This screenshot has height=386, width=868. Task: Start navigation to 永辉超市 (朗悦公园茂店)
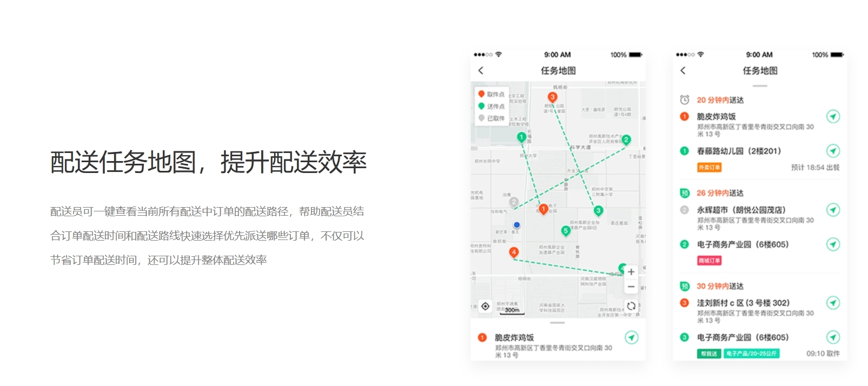tap(833, 210)
